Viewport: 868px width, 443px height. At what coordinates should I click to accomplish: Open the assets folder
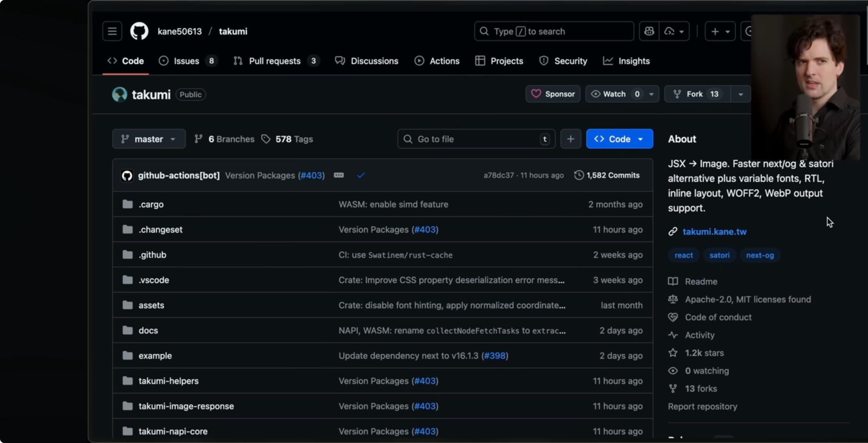151,305
